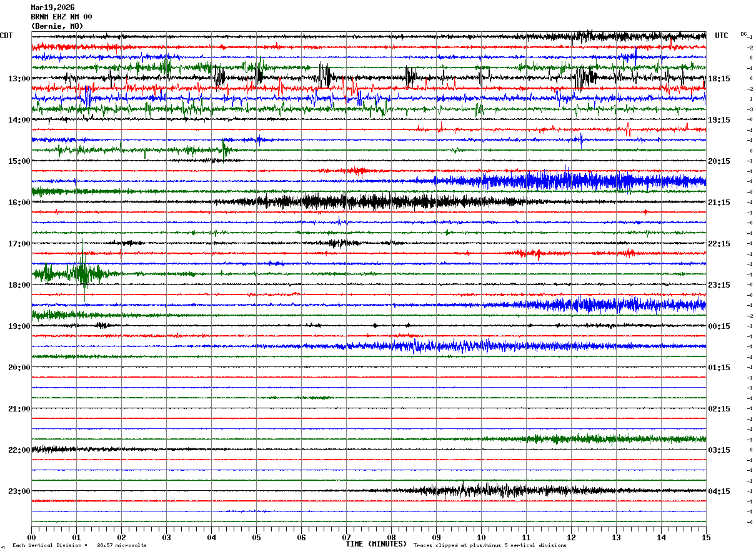Click the 21:15 UTC time label
This screenshot has width=756, height=554.
(x=719, y=203)
